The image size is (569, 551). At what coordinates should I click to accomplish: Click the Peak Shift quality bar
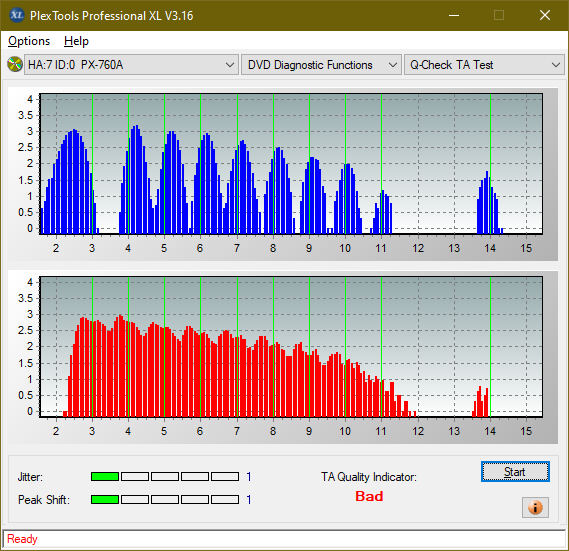(x=165, y=499)
